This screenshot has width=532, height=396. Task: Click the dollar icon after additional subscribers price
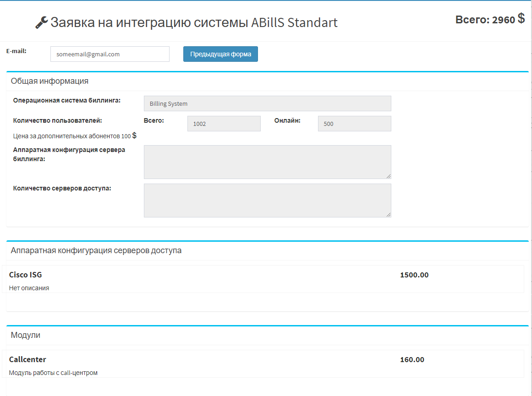[x=134, y=136]
